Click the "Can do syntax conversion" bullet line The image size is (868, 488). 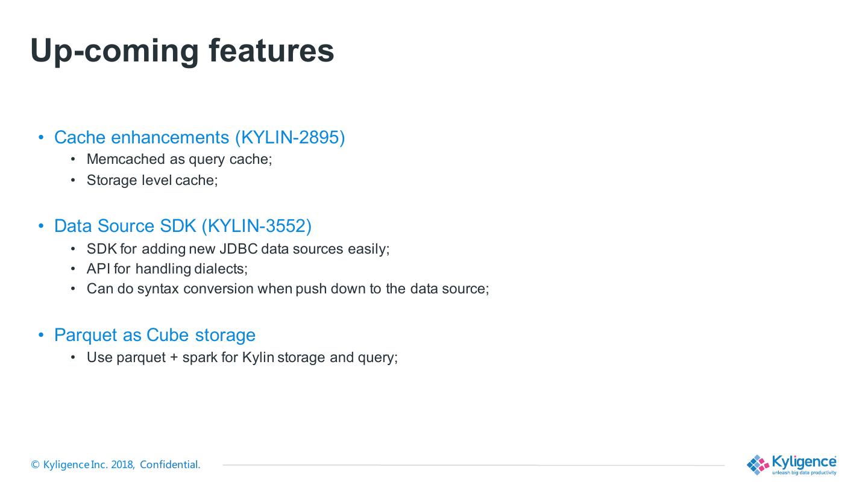point(288,289)
